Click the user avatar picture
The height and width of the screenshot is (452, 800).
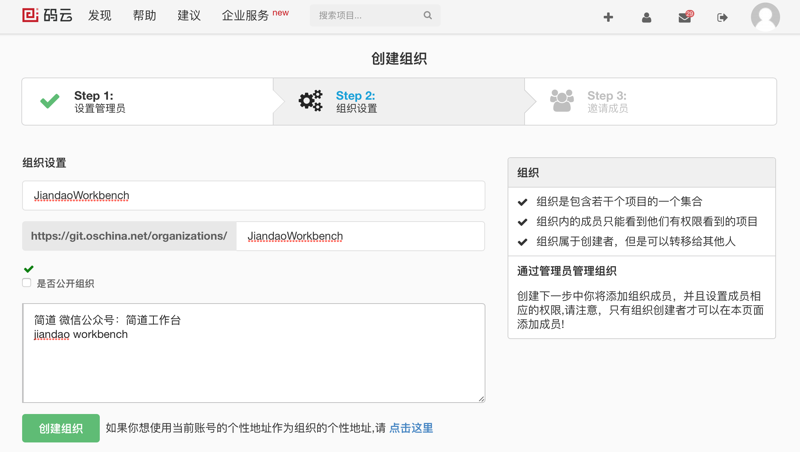[x=765, y=17]
